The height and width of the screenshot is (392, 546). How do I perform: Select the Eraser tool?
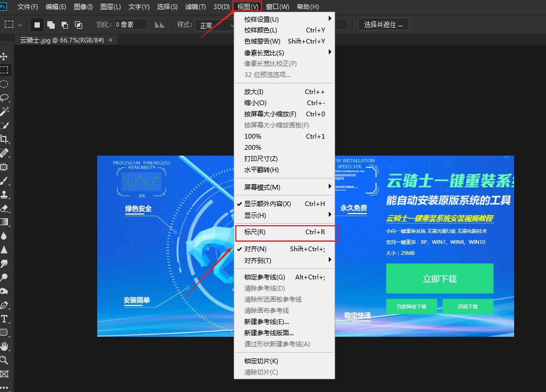pos(4,208)
